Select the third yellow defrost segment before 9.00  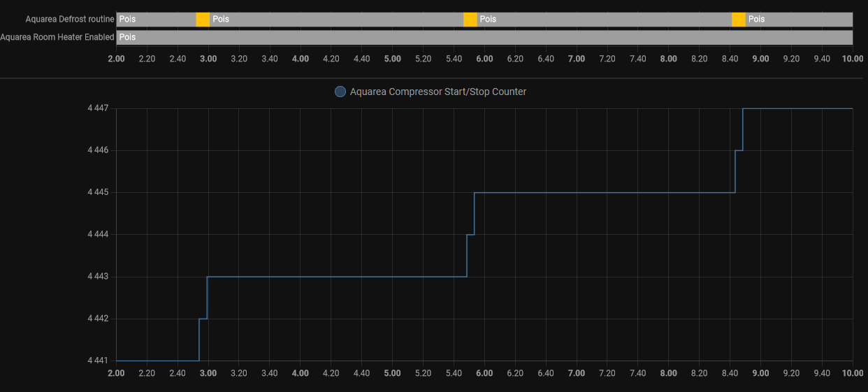(739, 20)
